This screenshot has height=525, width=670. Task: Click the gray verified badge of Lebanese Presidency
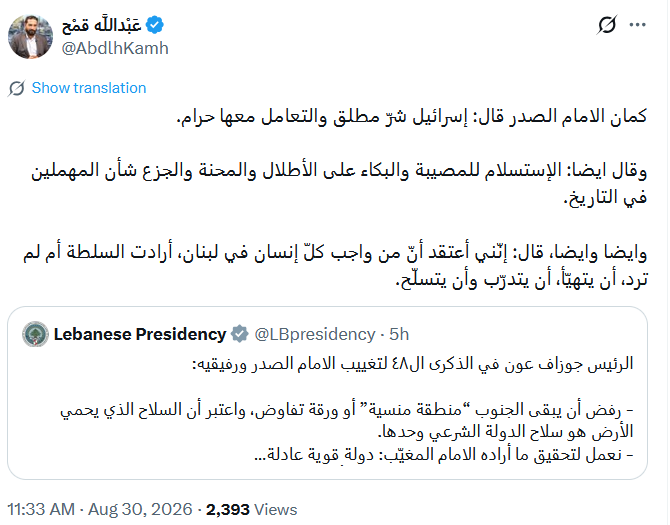pyautogui.click(x=240, y=334)
